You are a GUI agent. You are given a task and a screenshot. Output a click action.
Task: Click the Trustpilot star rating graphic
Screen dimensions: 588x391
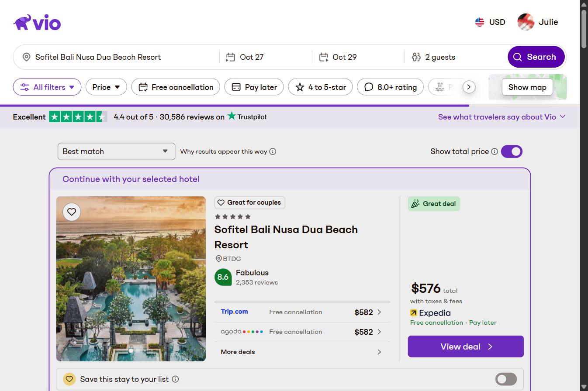pos(78,117)
